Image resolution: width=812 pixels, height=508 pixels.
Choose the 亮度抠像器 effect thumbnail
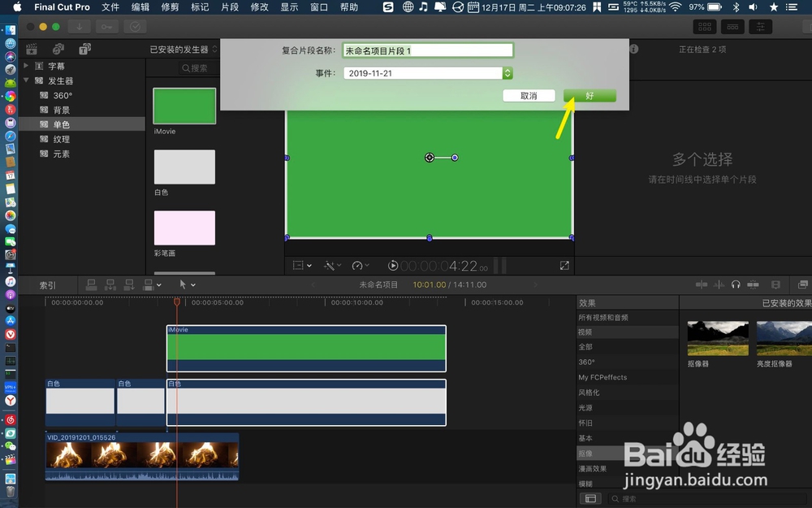pos(784,338)
